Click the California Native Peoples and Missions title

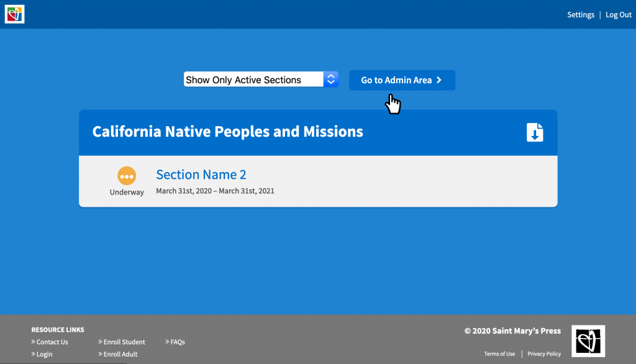[227, 132]
